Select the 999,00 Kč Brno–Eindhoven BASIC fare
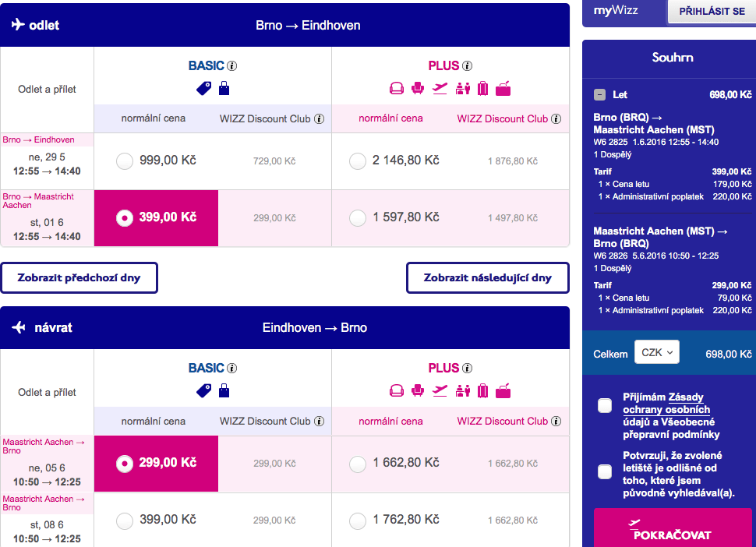This screenshot has width=756, height=547. pyautogui.click(x=125, y=161)
